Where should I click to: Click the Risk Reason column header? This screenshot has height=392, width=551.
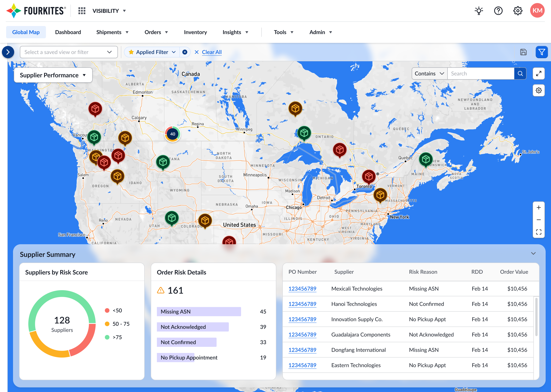pyautogui.click(x=423, y=272)
